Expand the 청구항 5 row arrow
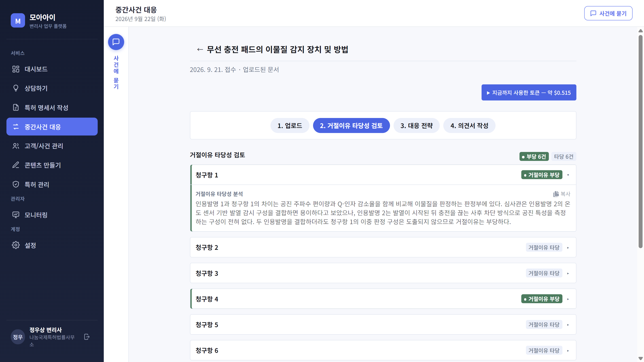Viewport: 644px width, 362px height. 568,325
